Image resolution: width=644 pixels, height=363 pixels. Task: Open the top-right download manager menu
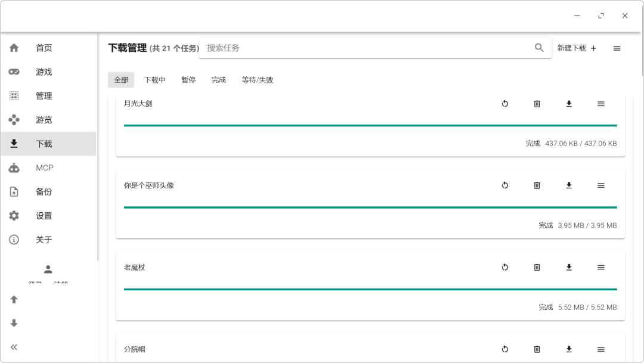(617, 48)
